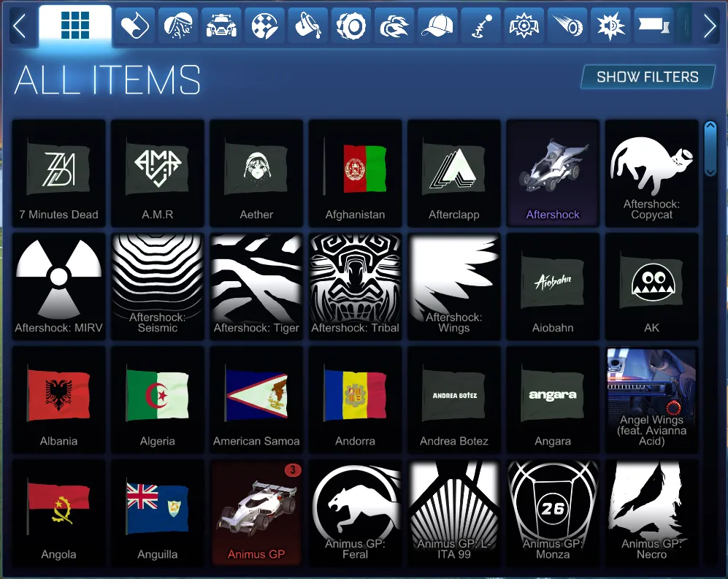Go to previous category with left arrow

coord(20,26)
